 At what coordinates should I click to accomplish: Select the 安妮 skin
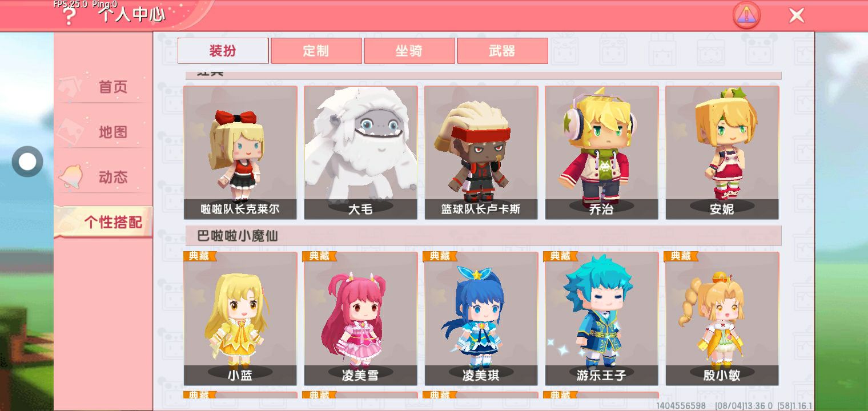722,152
